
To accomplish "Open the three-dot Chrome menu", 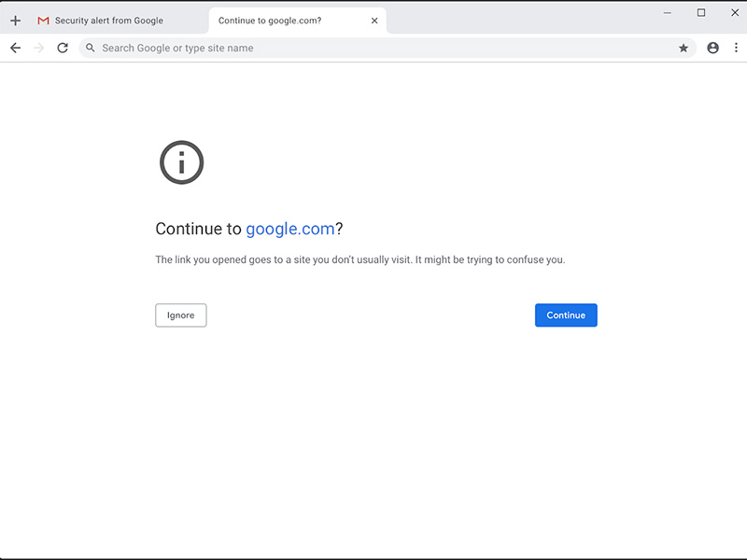I will pos(736,48).
